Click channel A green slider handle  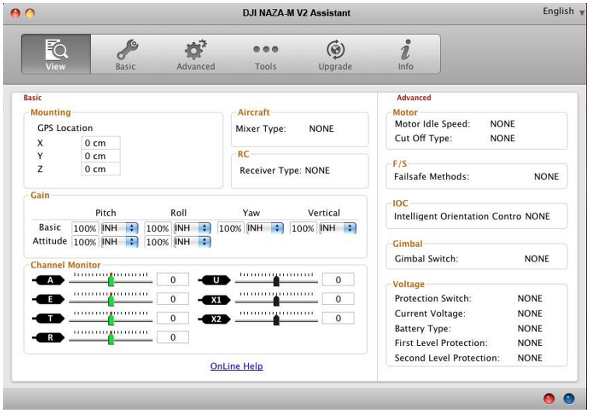tap(111, 280)
